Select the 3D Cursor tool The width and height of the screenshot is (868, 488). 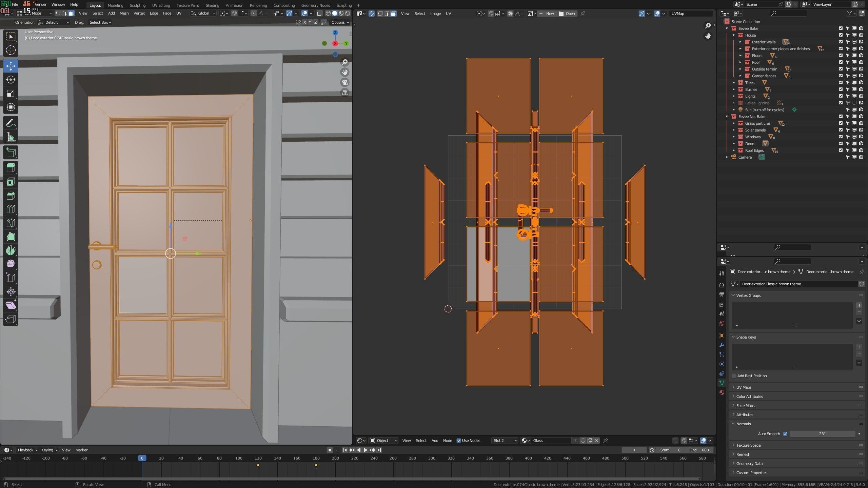point(11,50)
